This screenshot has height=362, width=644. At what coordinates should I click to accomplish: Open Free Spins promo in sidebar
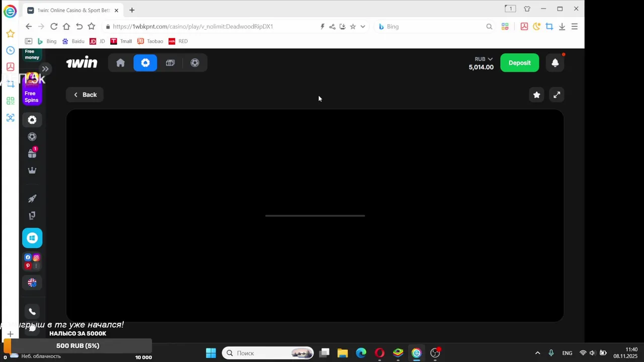tap(32, 89)
